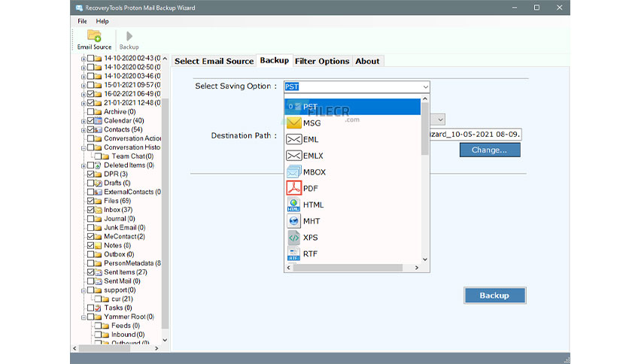Image resolution: width=629 pixels, height=364 pixels.
Task: Select the PST format icon in list
Action: pos(293,107)
